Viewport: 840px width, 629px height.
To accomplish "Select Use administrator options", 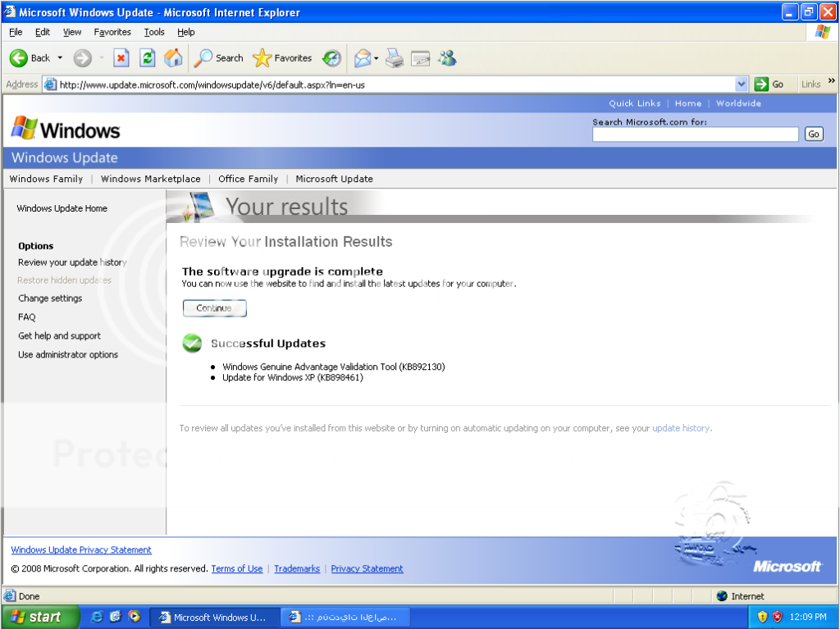I will [68, 354].
